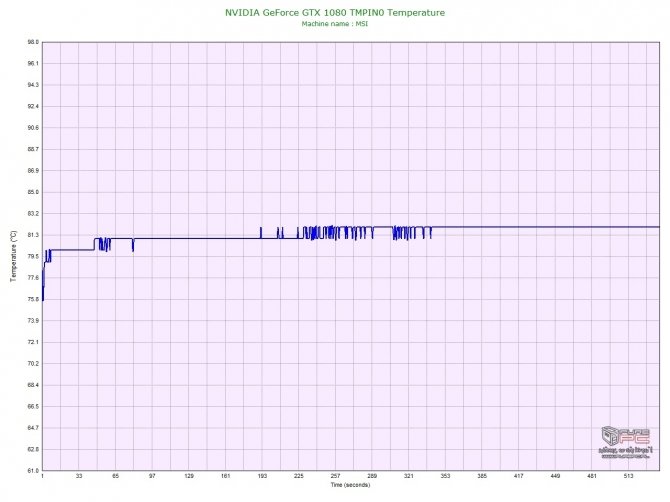Click the 449 x-axis value
The height and width of the screenshot is (502, 670).
click(x=555, y=476)
